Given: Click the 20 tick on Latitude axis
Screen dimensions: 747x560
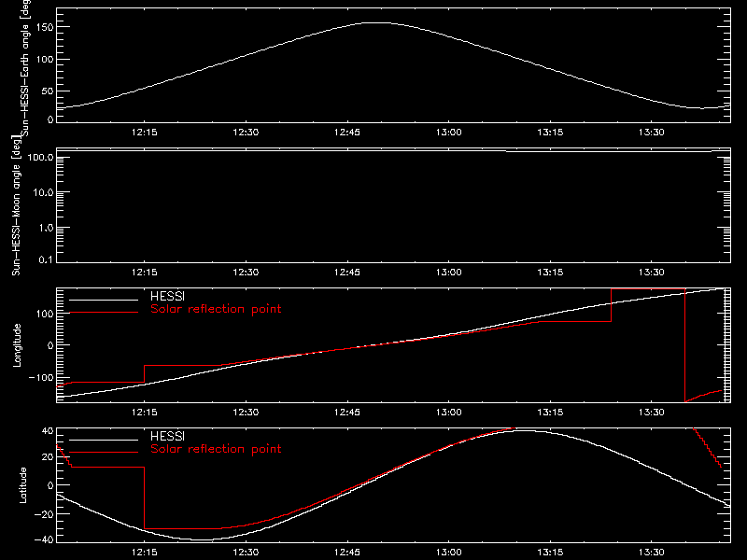Looking at the screenshot, I should click(48, 457).
